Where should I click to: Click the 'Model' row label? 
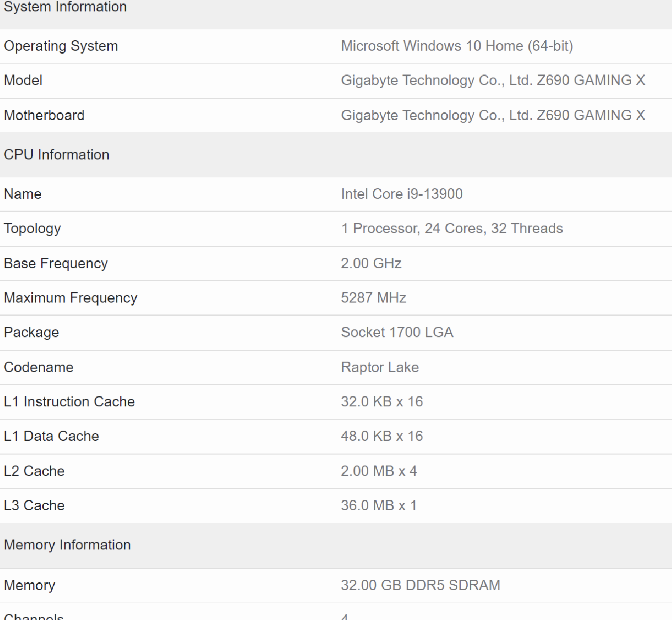pos(23,80)
